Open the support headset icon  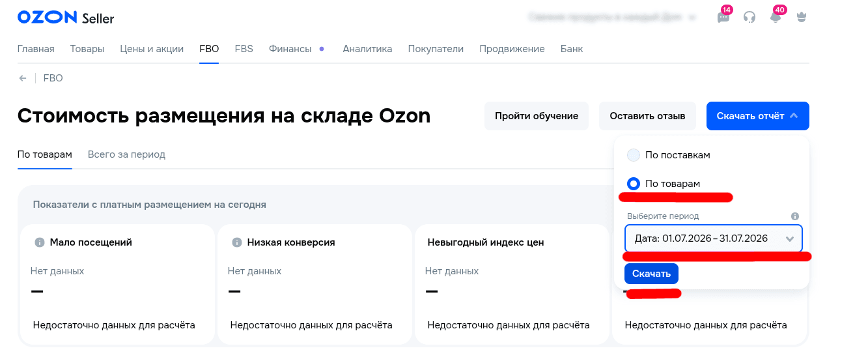[x=749, y=18]
